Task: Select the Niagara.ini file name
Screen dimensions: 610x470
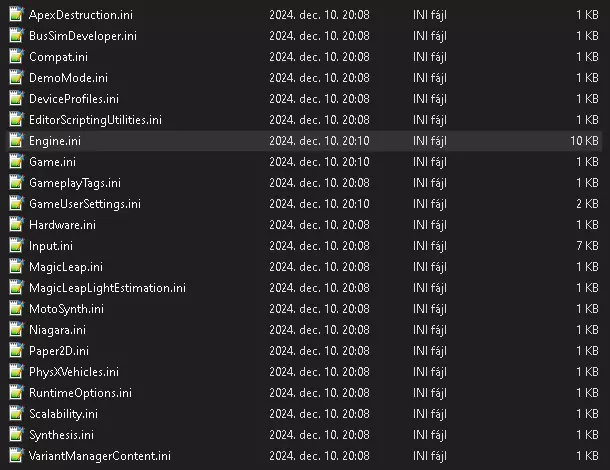Action: 57,330
